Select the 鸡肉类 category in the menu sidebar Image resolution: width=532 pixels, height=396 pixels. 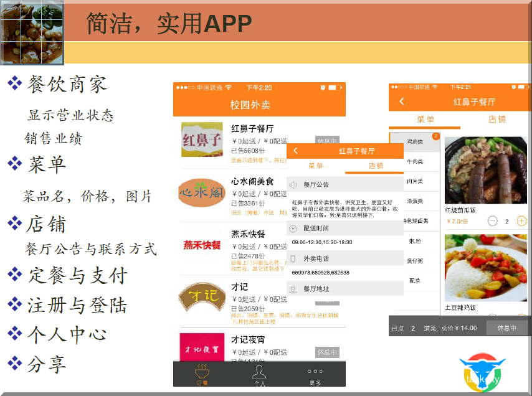click(414, 142)
